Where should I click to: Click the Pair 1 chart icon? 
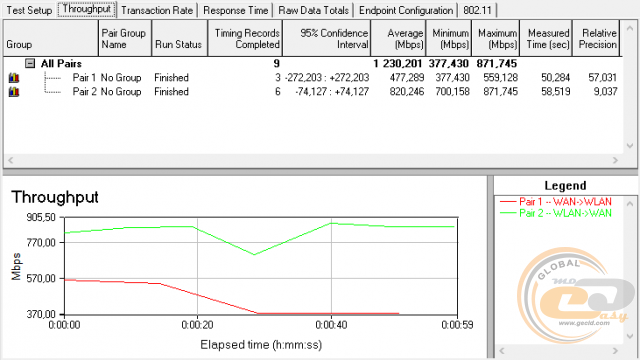click(14, 78)
